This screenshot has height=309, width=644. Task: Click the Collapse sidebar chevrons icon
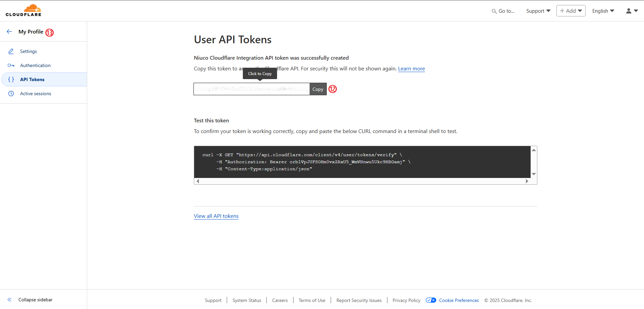(9, 300)
